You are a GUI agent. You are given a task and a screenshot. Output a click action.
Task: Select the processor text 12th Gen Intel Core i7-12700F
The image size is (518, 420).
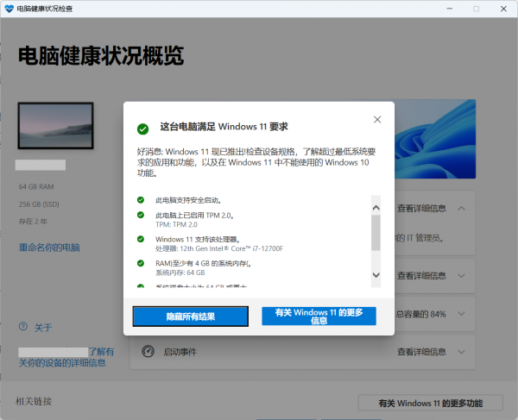(231, 248)
